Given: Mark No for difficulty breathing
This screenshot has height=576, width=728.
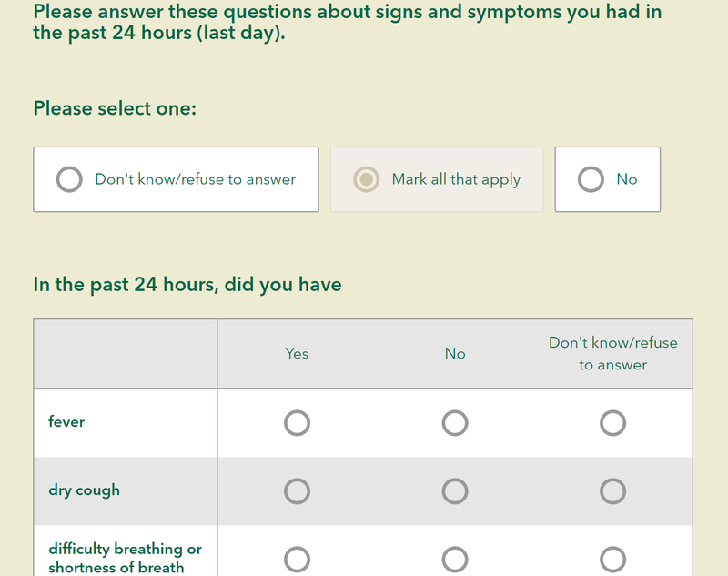Looking at the screenshot, I should 455,558.
